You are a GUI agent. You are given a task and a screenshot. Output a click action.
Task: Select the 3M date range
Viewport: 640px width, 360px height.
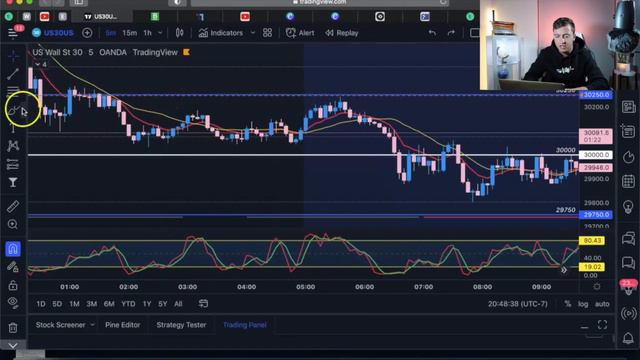point(91,304)
